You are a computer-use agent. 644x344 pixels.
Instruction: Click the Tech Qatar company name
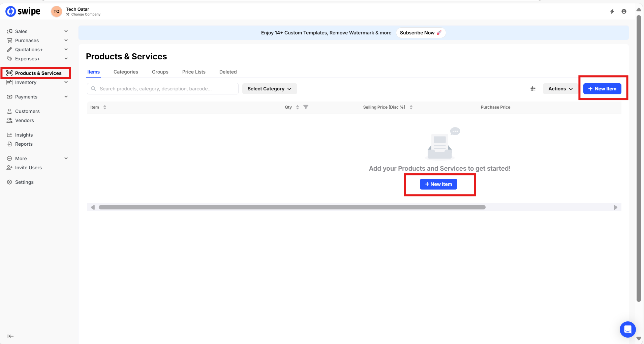point(78,9)
